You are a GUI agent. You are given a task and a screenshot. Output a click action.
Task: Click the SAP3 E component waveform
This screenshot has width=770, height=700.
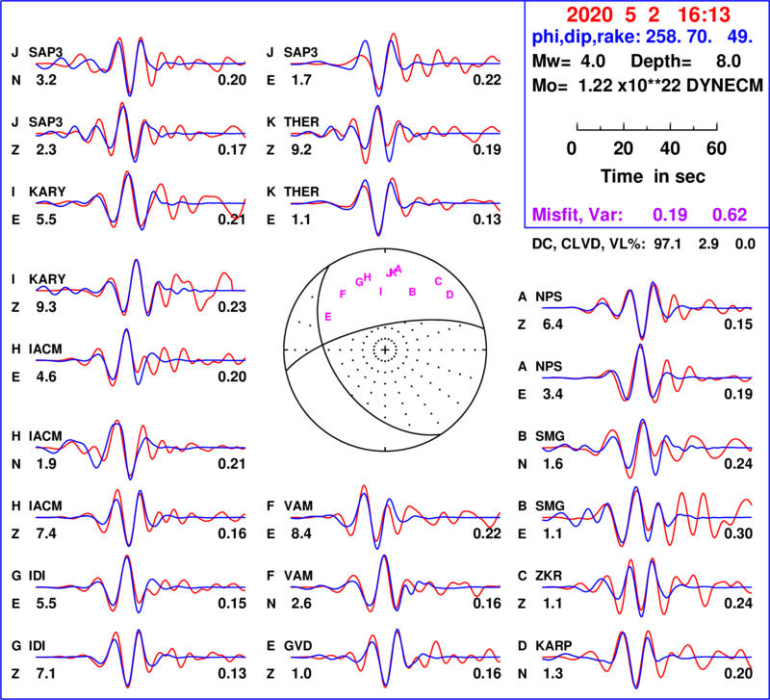point(396,65)
